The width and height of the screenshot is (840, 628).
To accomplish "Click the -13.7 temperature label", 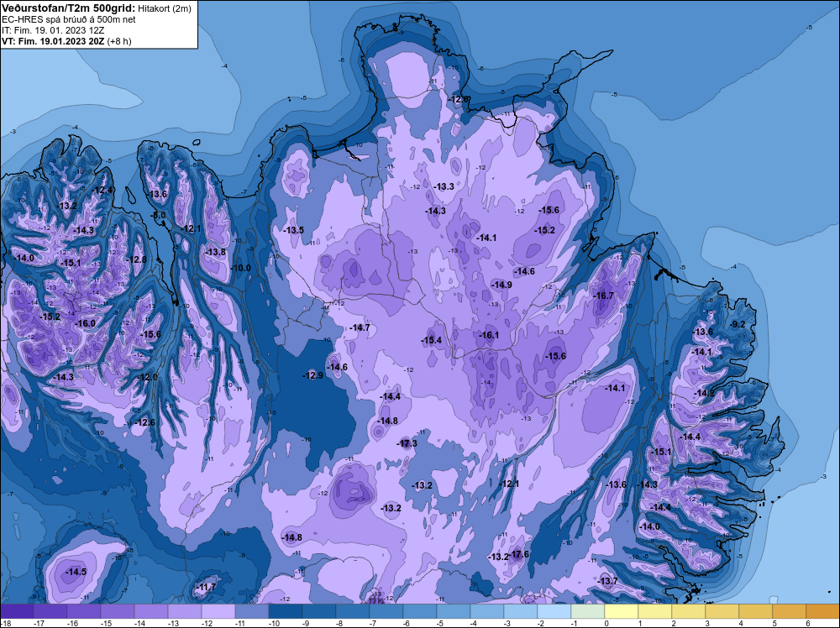I will [x=607, y=582].
